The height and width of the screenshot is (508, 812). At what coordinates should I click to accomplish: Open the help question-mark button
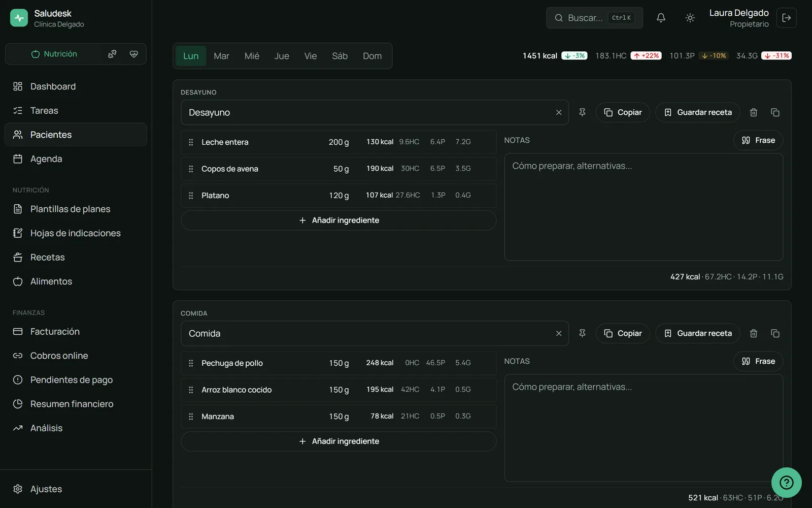[x=786, y=482]
